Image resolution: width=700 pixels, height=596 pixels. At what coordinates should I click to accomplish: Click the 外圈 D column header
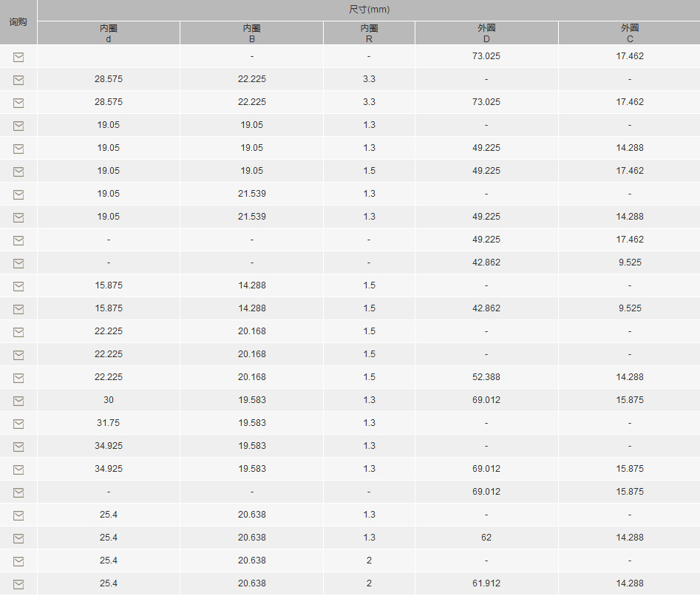pyautogui.click(x=486, y=33)
